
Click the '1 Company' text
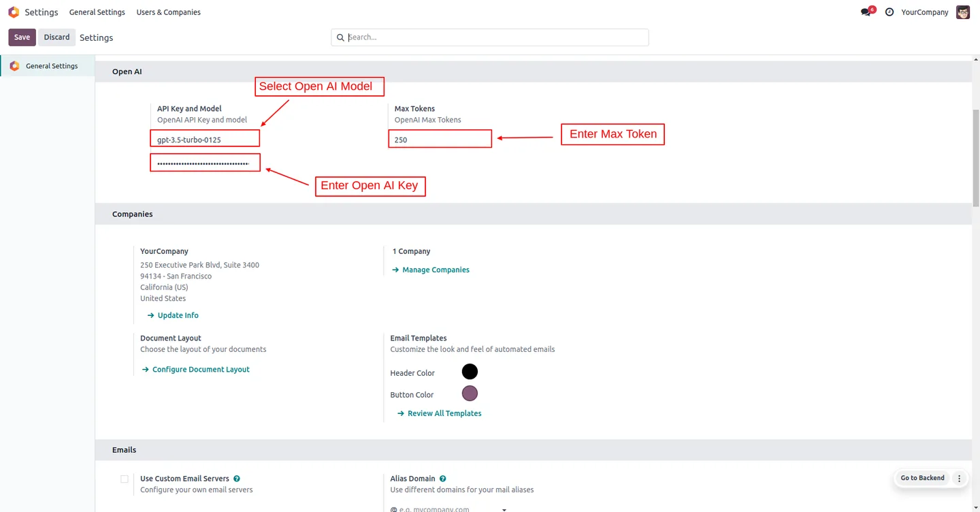click(412, 251)
